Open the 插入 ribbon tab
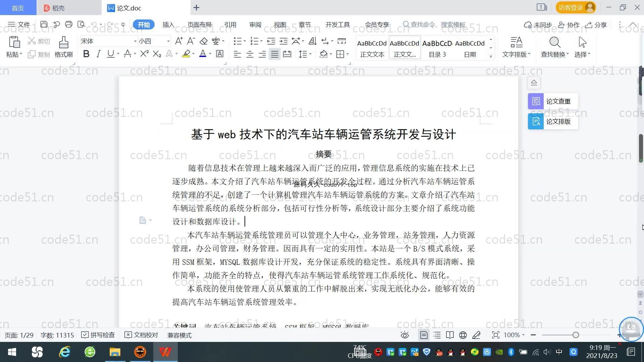 click(x=168, y=24)
